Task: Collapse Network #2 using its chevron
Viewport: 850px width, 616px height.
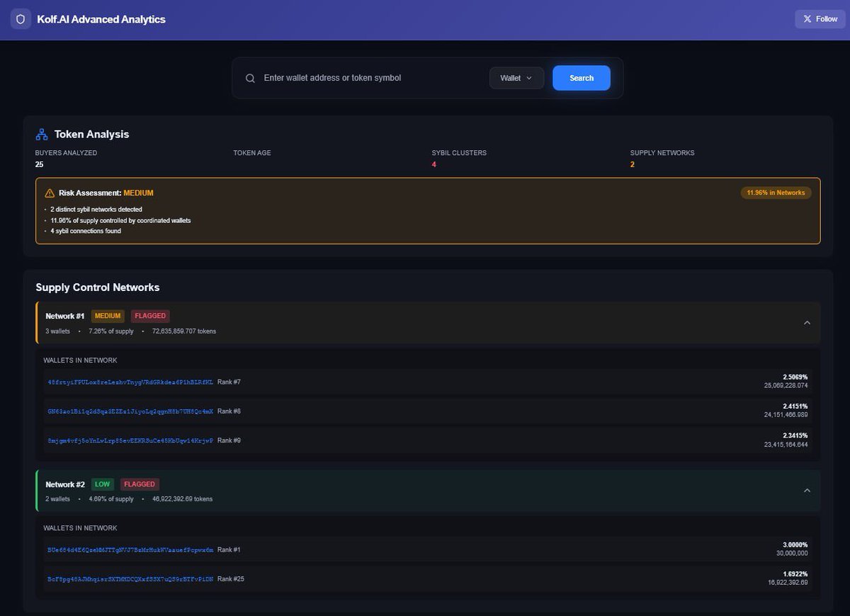Action: pos(807,490)
